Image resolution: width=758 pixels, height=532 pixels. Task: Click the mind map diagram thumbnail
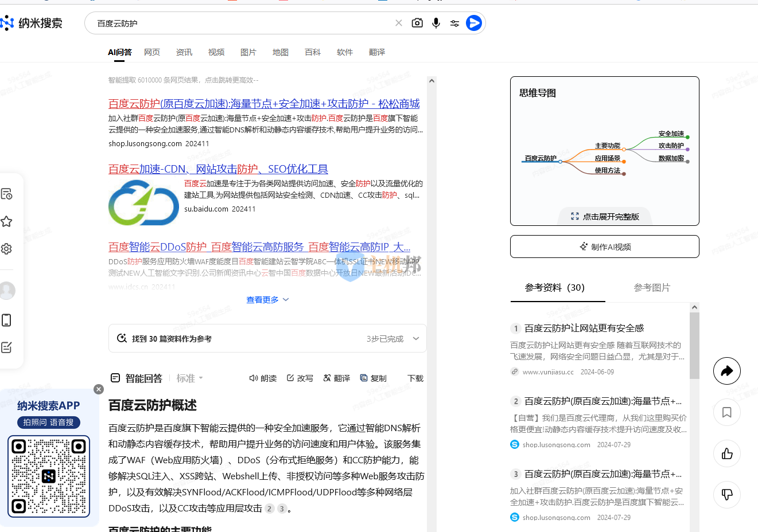[605, 154]
